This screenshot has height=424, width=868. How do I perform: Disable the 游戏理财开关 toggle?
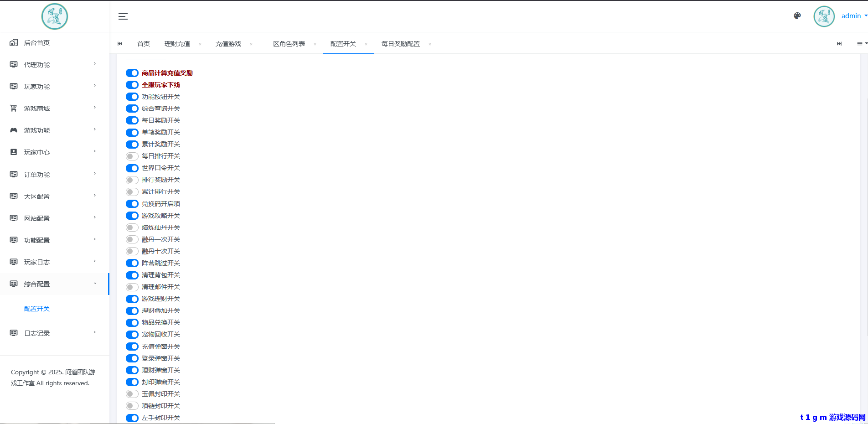pos(132,299)
